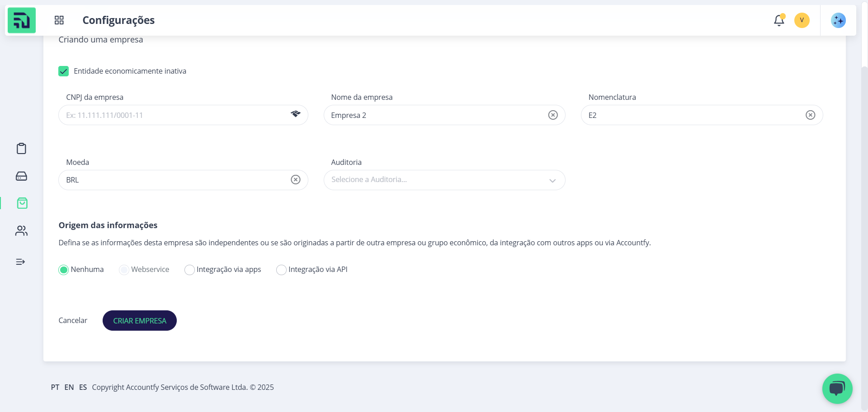Open the apps grid menu icon

coord(59,20)
